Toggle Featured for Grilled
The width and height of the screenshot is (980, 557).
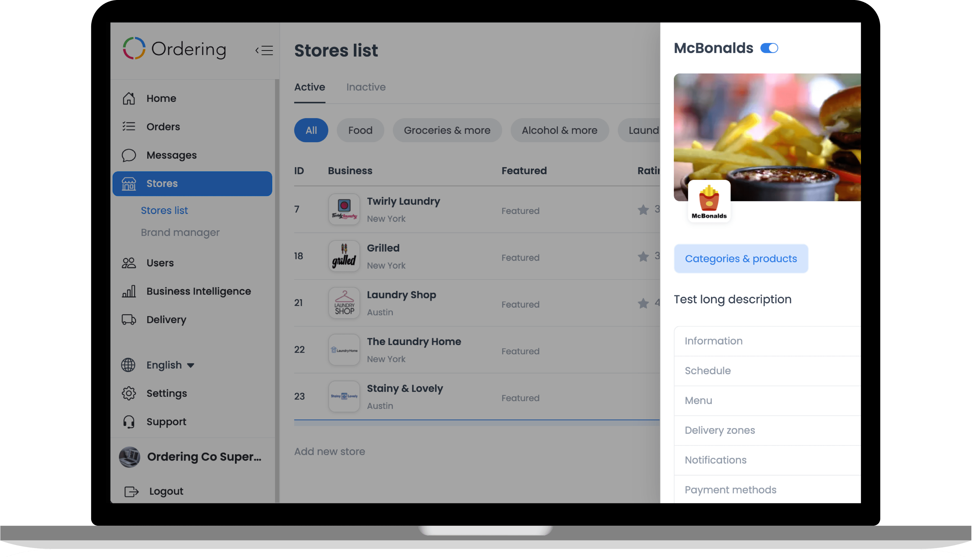coord(520,258)
